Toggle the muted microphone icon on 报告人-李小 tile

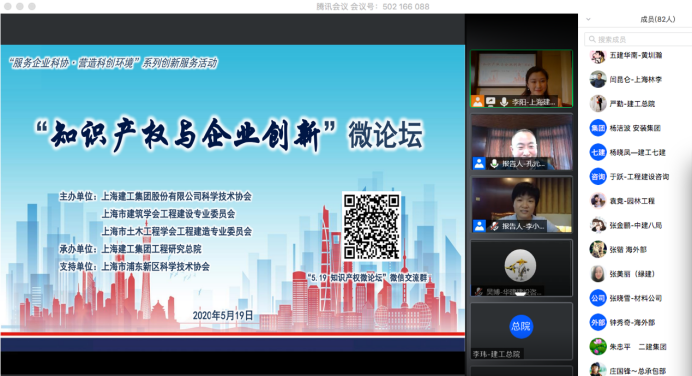[494, 226]
